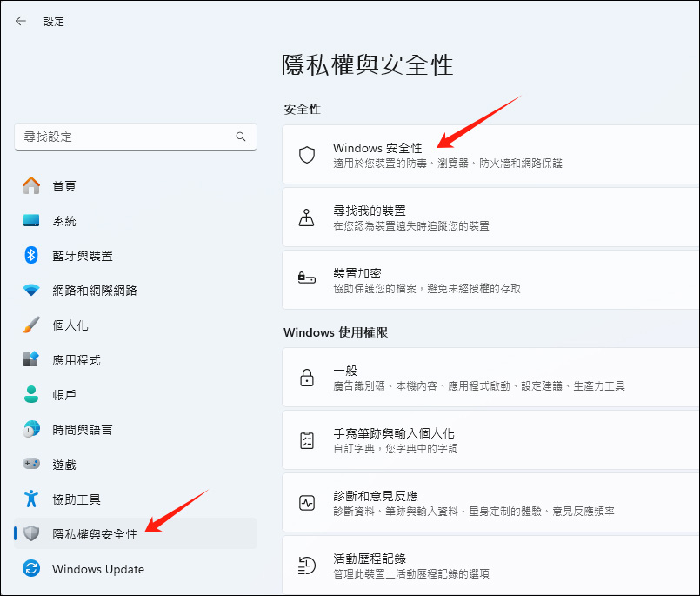
Task: Click 自訂字典 description line
Action: click(396, 449)
